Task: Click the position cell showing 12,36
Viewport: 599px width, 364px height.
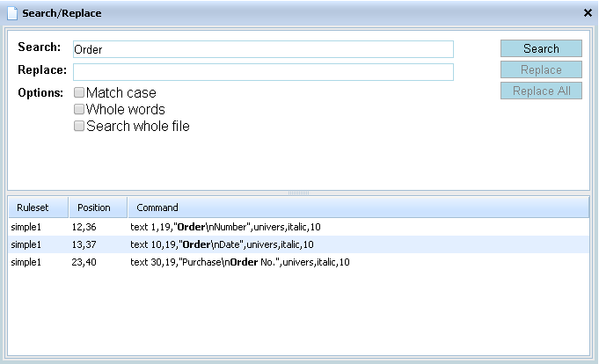Action: [84, 227]
